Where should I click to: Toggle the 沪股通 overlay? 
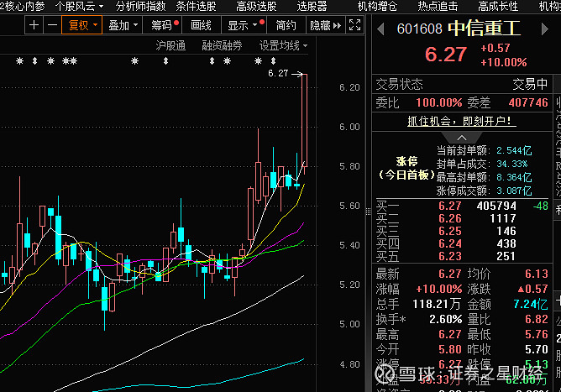click(172, 45)
